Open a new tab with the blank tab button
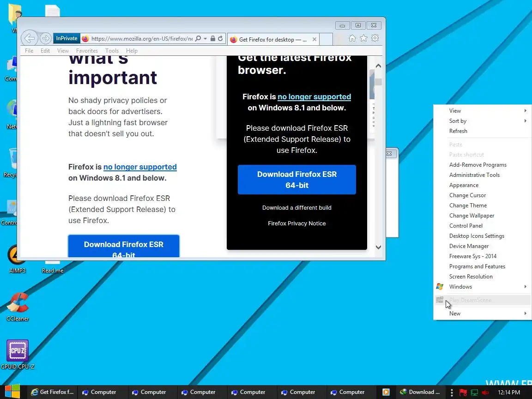 pos(326,39)
